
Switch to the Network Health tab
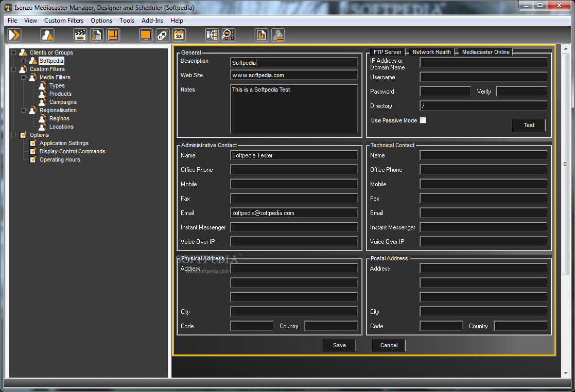click(431, 52)
